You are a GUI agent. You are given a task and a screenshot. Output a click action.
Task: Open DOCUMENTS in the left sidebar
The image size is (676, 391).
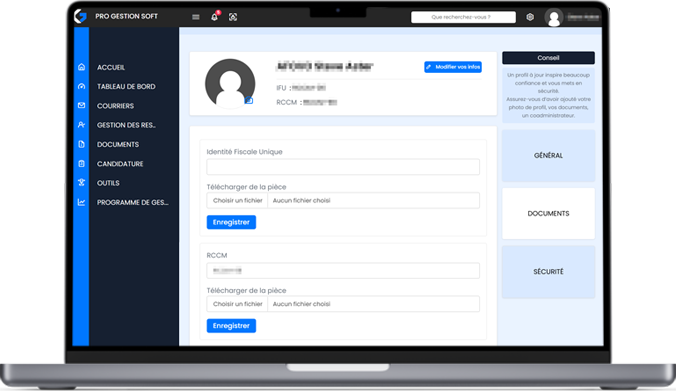tap(118, 144)
